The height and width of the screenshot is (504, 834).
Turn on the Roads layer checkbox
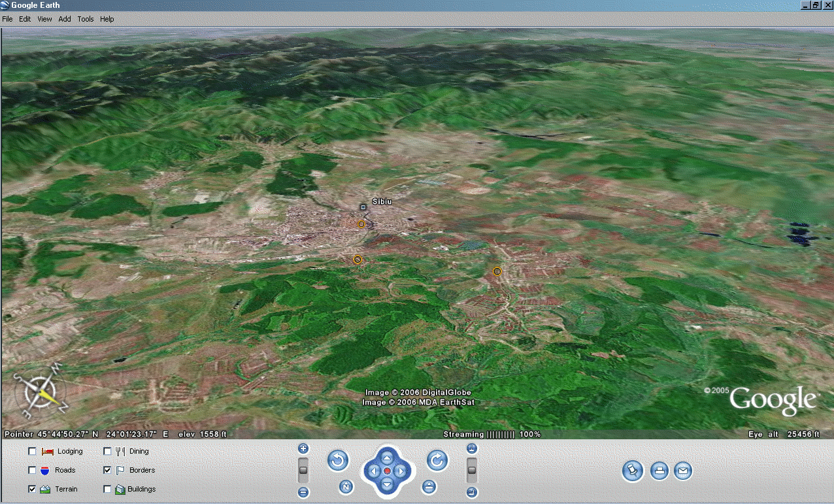point(33,470)
